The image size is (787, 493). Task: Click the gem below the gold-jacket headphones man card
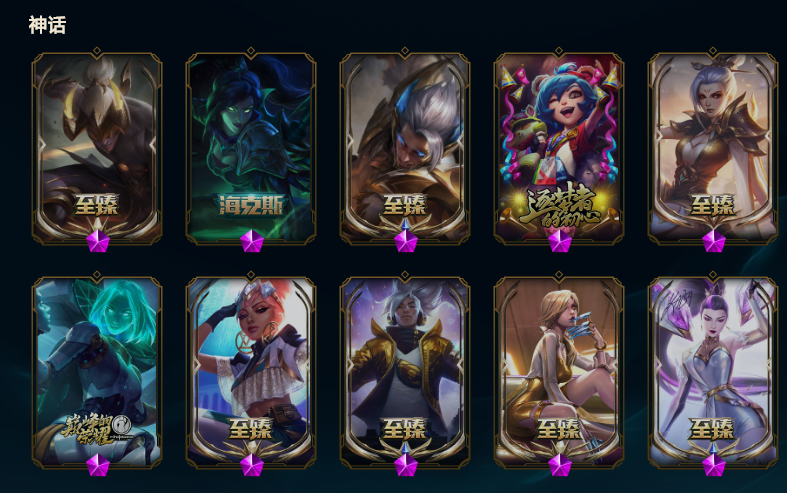click(x=406, y=465)
